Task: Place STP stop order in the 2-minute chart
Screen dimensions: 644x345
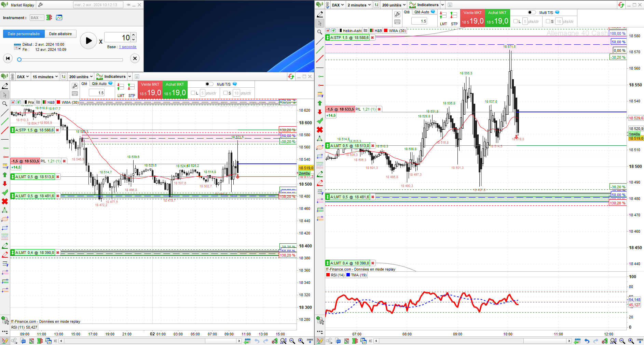Action: pyautogui.click(x=454, y=19)
